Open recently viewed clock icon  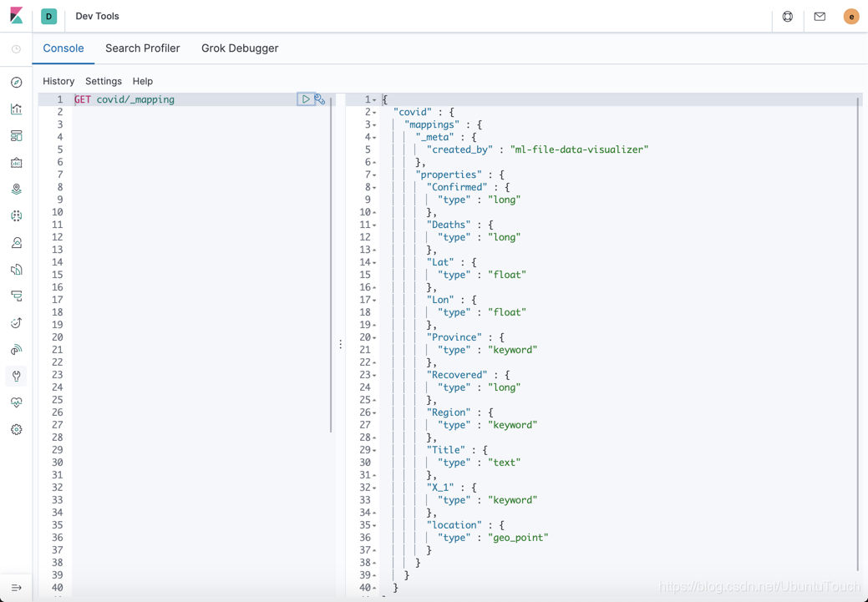tap(16, 49)
